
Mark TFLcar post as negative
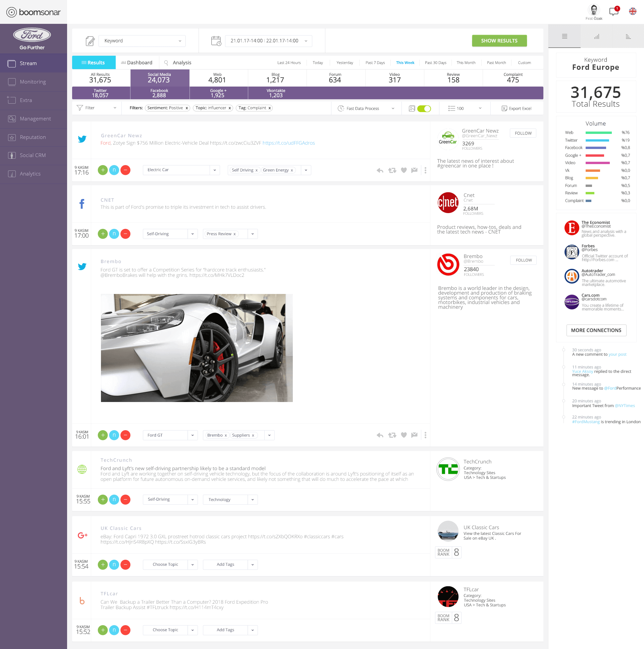125,630
